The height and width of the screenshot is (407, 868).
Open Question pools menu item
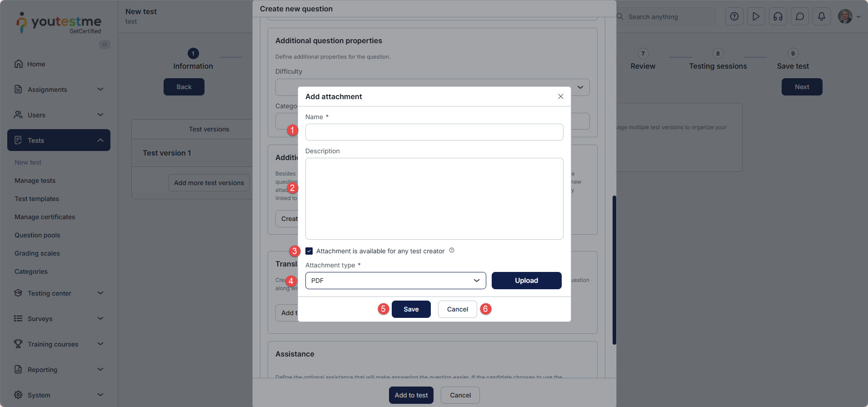click(37, 235)
